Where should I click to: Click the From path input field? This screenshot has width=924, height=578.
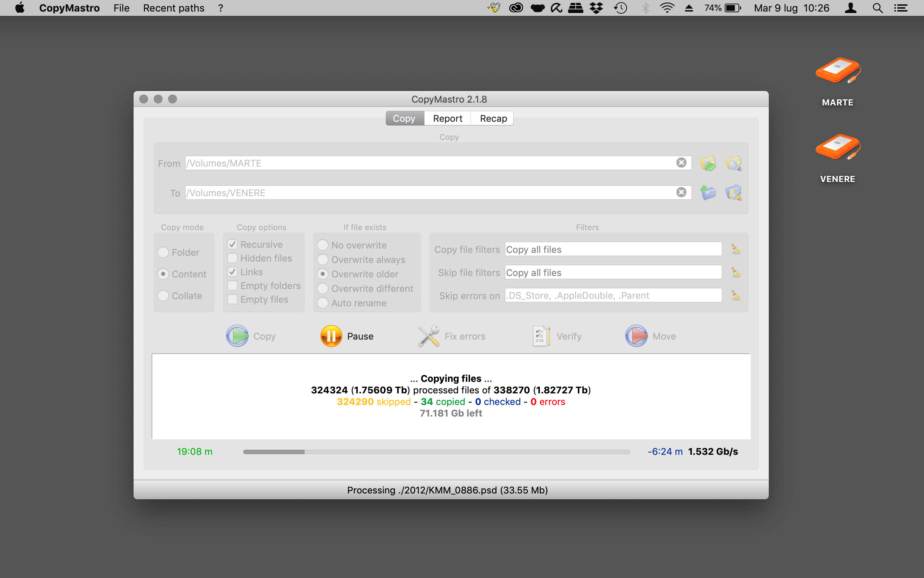[438, 163]
